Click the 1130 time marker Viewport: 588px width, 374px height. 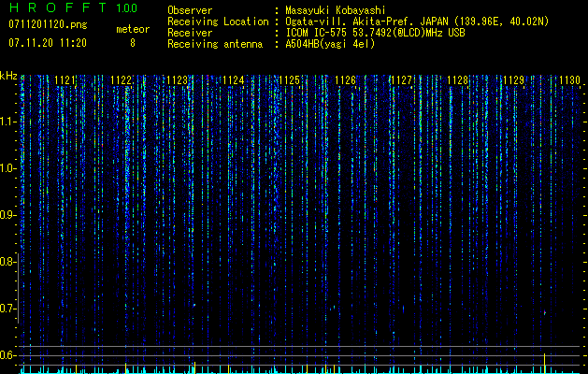569,80
